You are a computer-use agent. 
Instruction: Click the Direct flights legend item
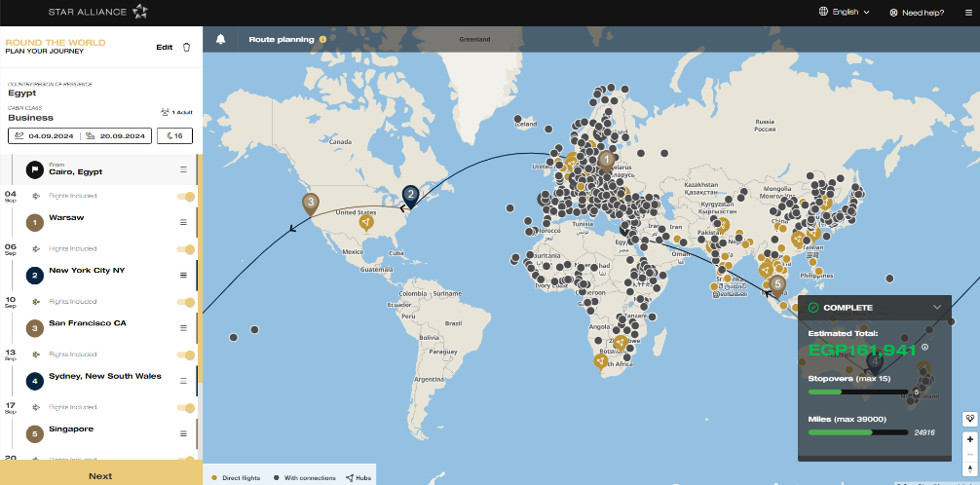coord(237,478)
